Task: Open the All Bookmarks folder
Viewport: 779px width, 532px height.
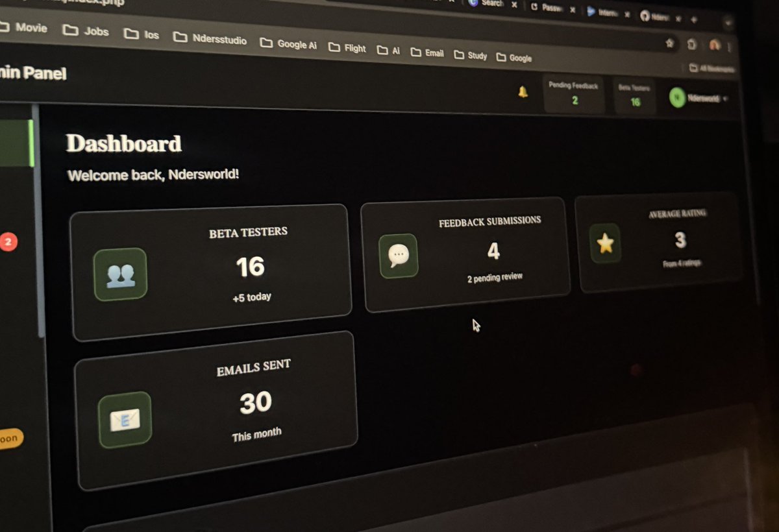Action: click(x=712, y=68)
